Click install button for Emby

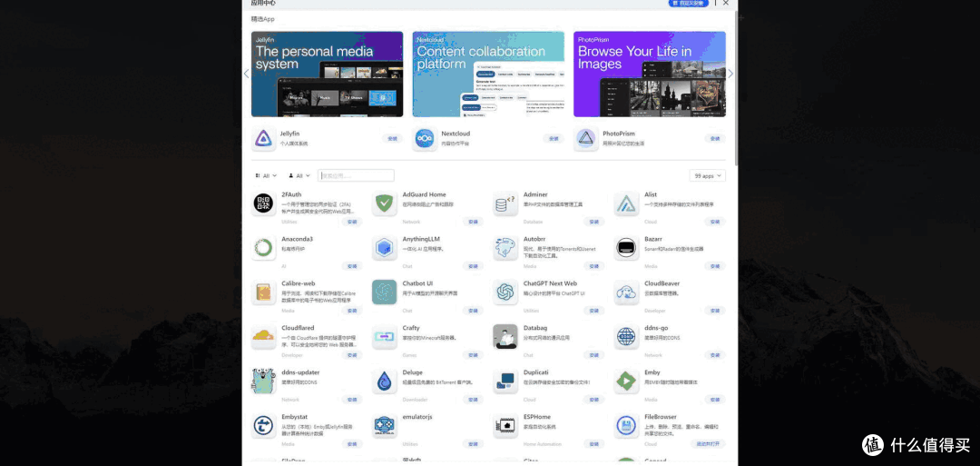point(715,399)
